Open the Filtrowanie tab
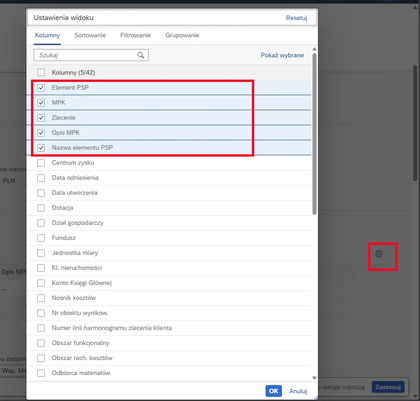The height and width of the screenshot is (401, 420). click(135, 35)
